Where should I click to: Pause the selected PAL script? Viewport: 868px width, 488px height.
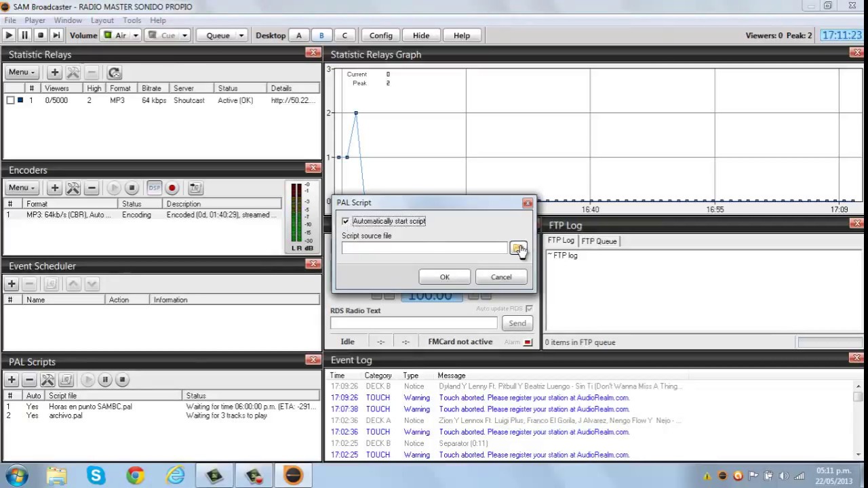(105, 380)
